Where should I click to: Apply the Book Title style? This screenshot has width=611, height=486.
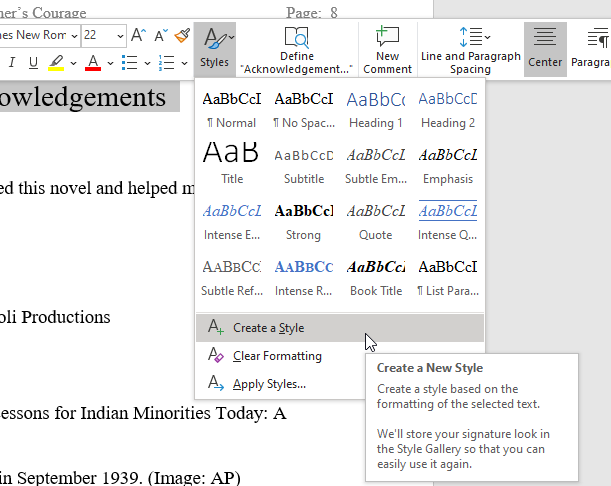[x=376, y=278]
